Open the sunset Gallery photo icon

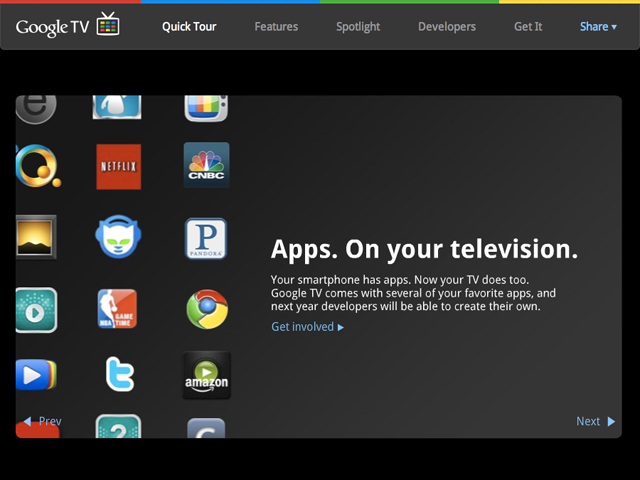point(36,237)
